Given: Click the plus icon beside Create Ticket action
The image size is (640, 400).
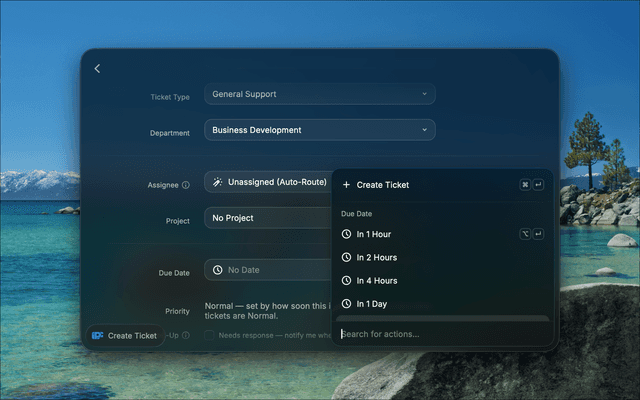Looking at the screenshot, I should click(346, 185).
